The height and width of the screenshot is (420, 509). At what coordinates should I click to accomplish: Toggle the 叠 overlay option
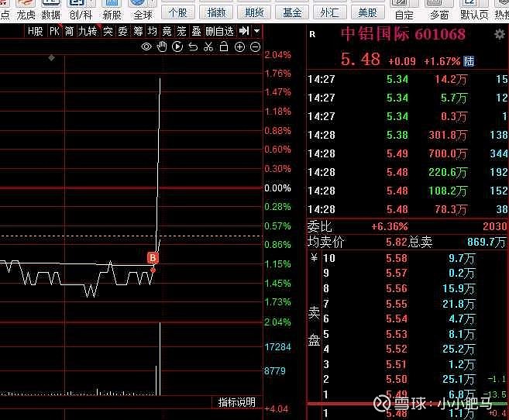[196, 32]
